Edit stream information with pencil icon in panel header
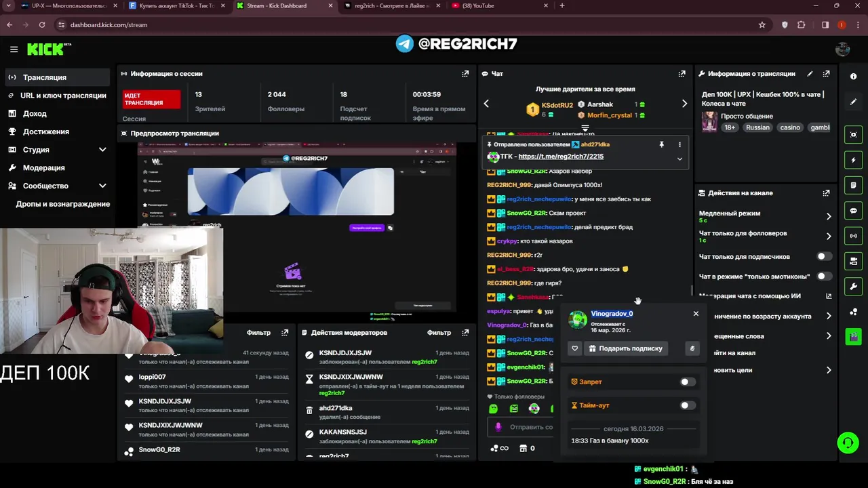 [810, 73]
